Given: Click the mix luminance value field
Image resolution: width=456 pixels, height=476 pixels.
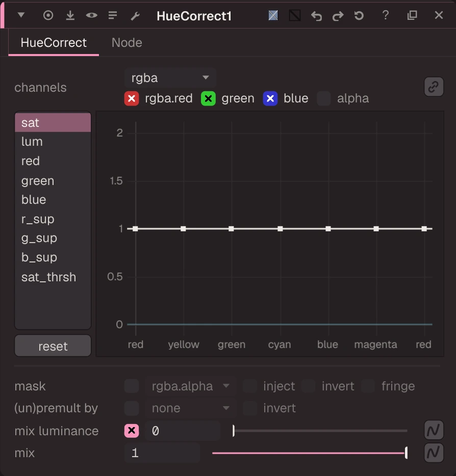Looking at the screenshot, I should click(183, 431).
